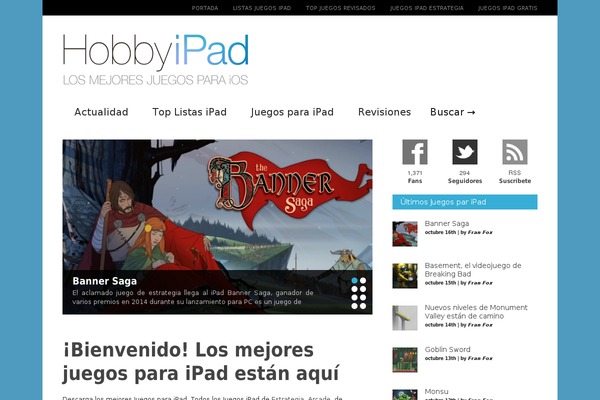Open the Revisiones section
Screen dimensions: 600x400
click(384, 112)
